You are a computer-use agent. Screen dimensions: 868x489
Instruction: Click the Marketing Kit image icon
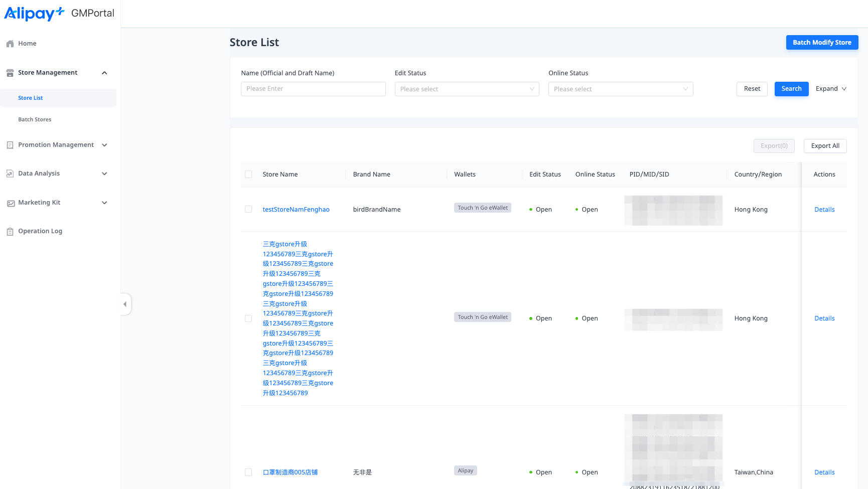tap(11, 203)
